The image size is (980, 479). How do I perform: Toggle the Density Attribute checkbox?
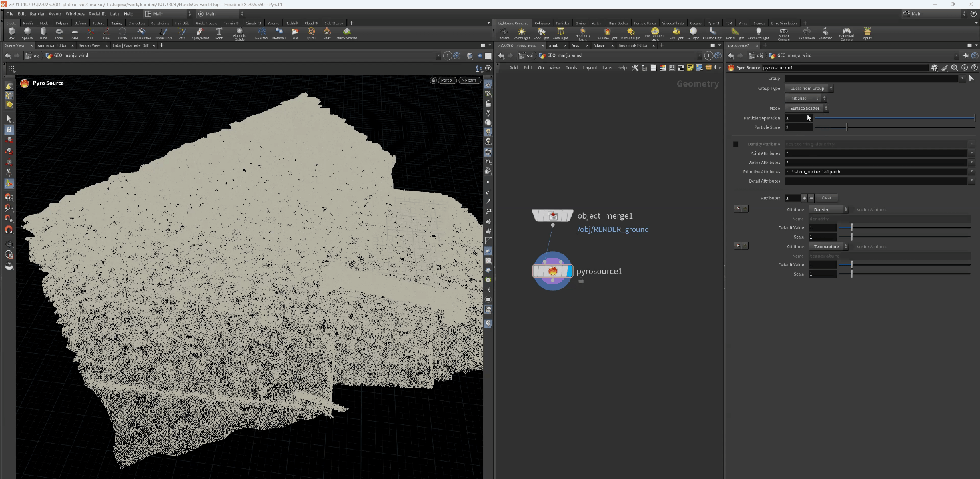coord(736,144)
